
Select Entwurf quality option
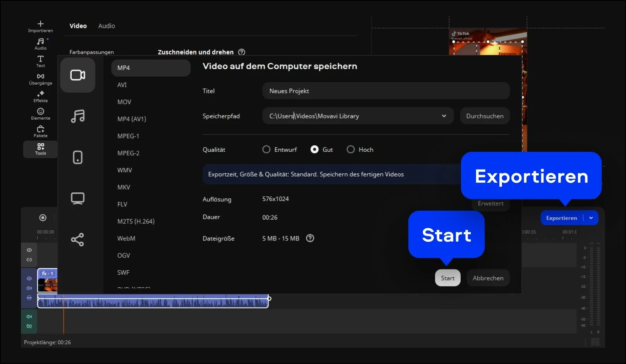coord(280,149)
